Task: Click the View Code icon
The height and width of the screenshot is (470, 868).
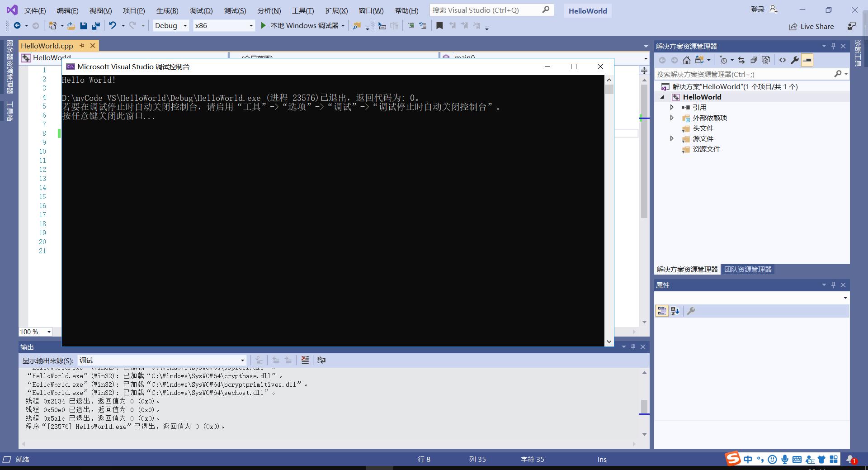Action: pyautogui.click(x=782, y=60)
